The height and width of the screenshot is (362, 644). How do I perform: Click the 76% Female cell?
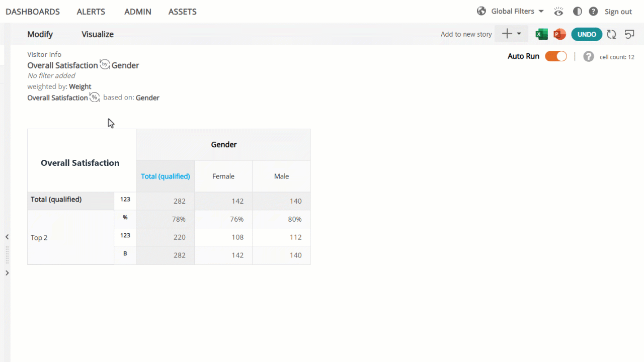(223, 219)
